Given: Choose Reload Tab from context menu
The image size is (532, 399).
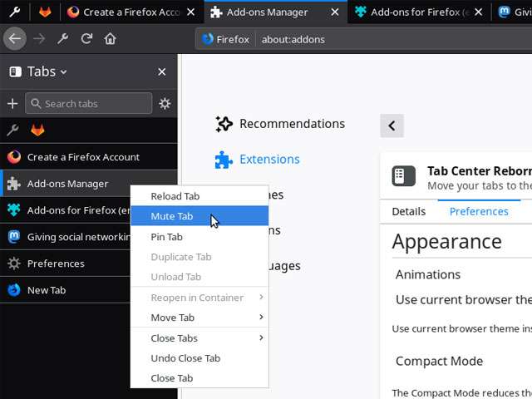Looking at the screenshot, I should click(199, 196).
